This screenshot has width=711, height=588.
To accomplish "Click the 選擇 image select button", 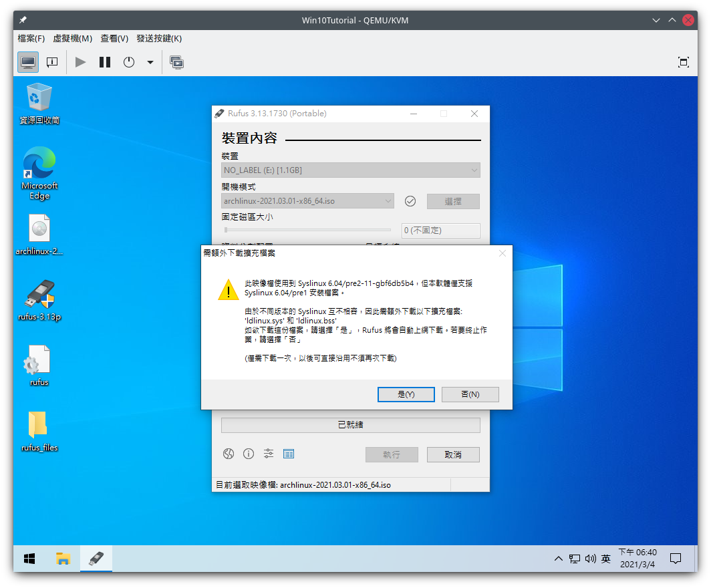I will click(x=453, y=202).
